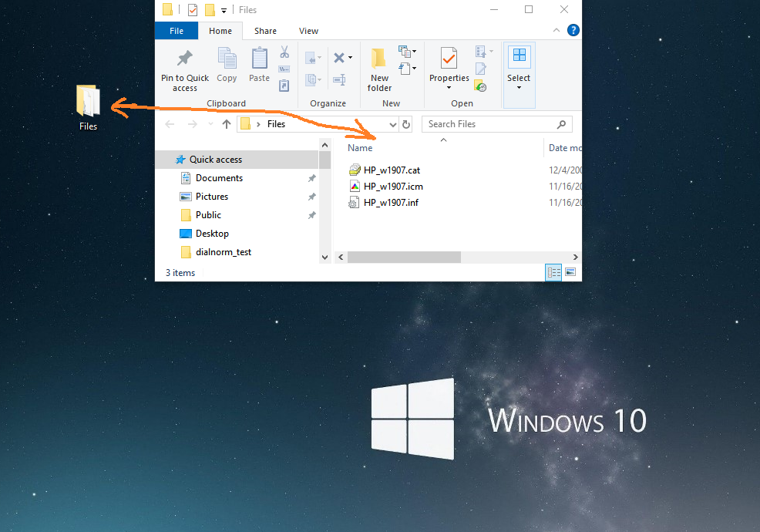Click the Paste clipboard icon
This screenshot has height=532, width=760.
(x=259, y=58)
